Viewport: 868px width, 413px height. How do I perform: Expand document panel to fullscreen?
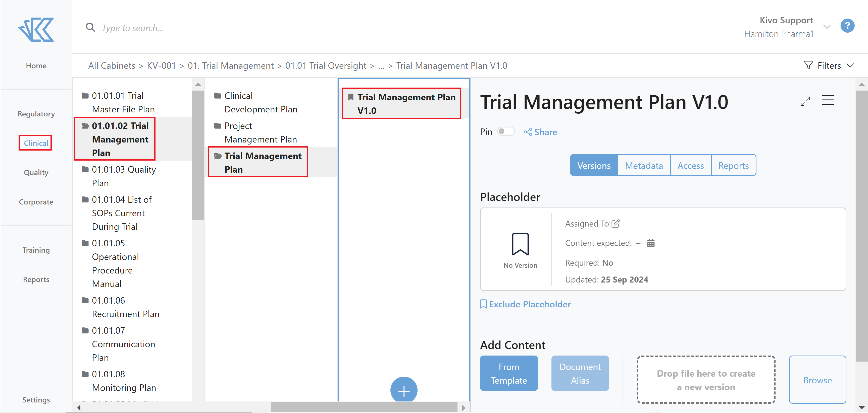tap(806, 101)
